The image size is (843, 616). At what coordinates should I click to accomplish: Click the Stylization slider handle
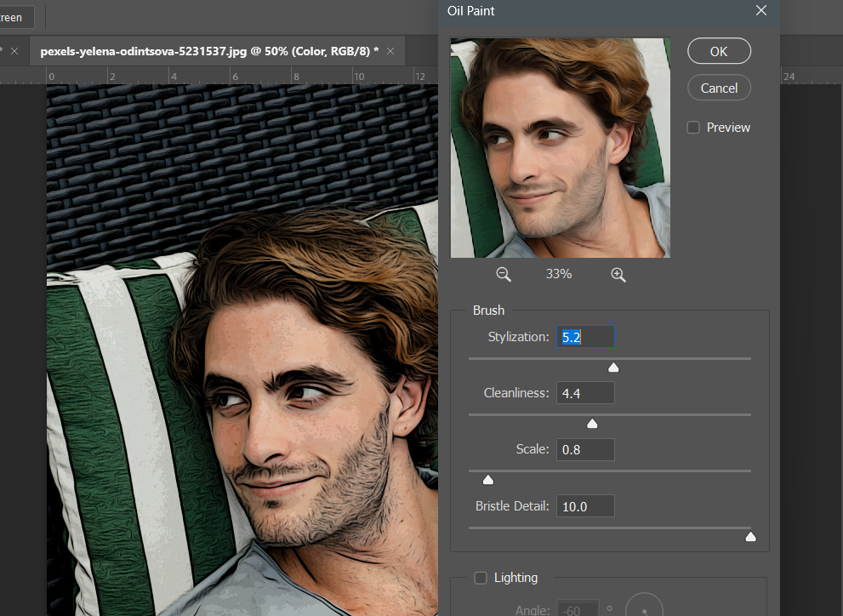[x=612, y=368]
